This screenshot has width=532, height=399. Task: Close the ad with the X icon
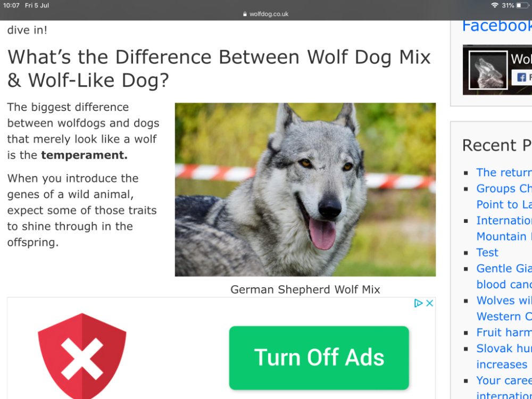tap(429, 303)
